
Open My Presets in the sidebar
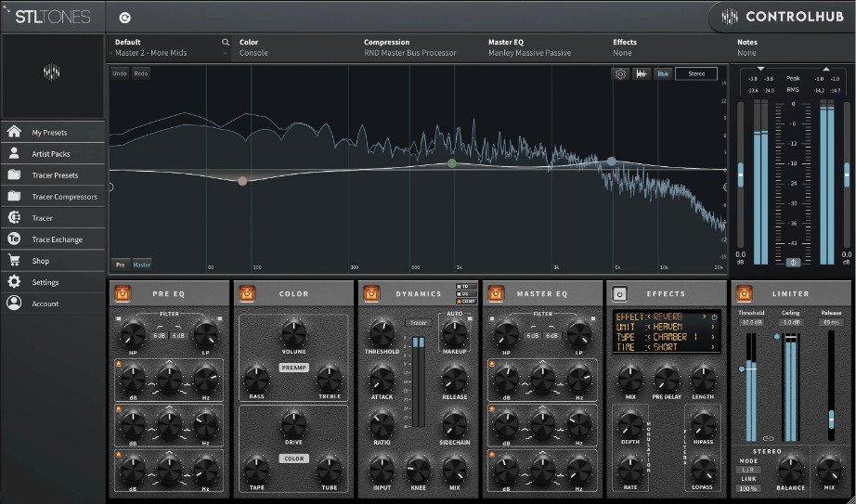click(14, 132)
